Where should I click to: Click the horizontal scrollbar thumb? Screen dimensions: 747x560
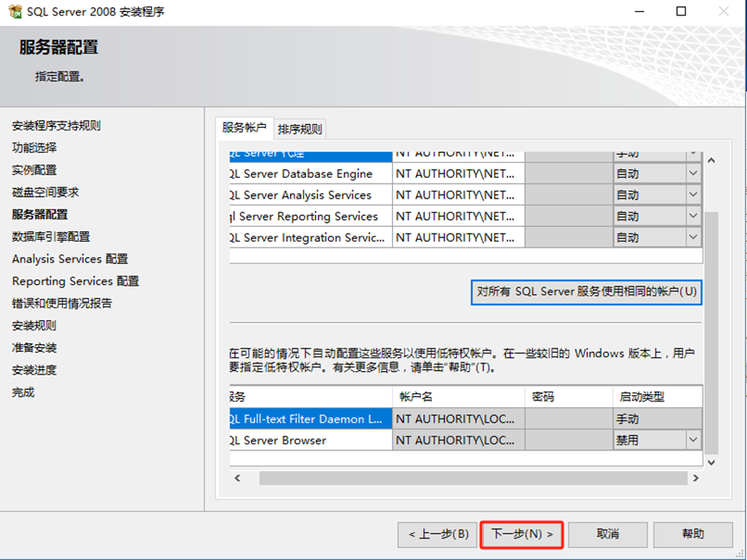click(x=473, y=478)
